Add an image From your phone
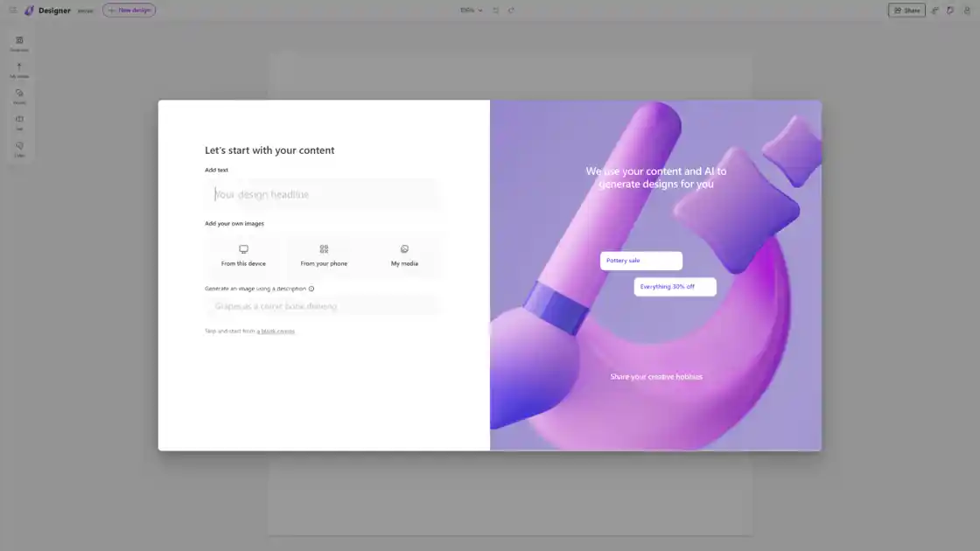The width and height of the screenshot is (980, 551). pos(324,255)
